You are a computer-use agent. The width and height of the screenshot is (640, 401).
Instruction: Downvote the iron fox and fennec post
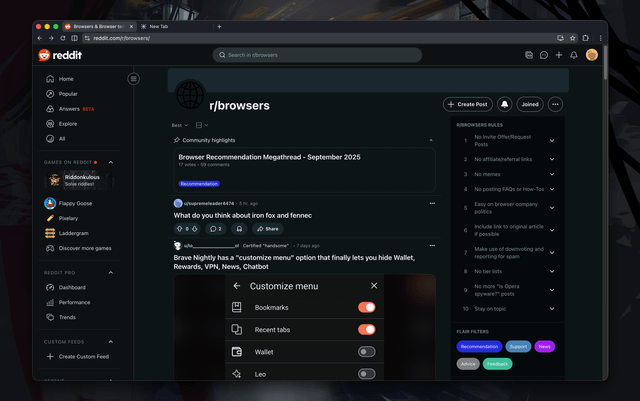click(195, 229)
